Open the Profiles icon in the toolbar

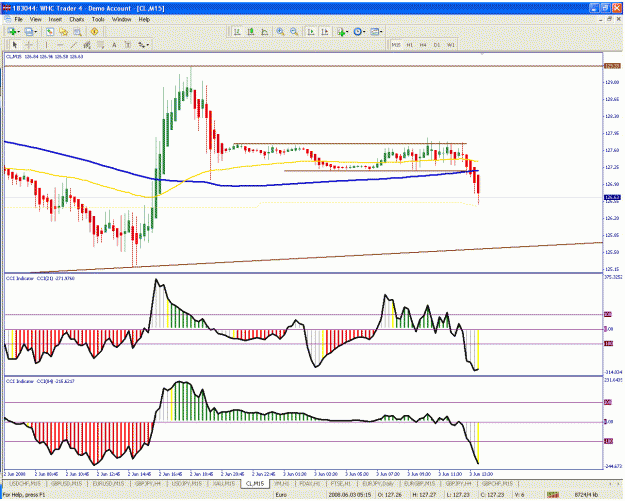(x=29, y=31)
